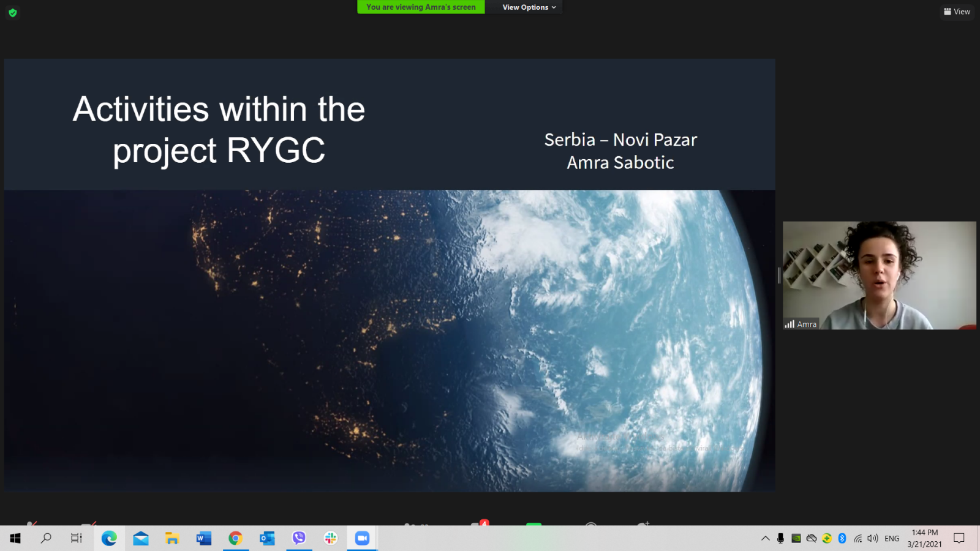Click the View layout button
Viewport: 980px width, 551px height.
click(x=957, y=12)
